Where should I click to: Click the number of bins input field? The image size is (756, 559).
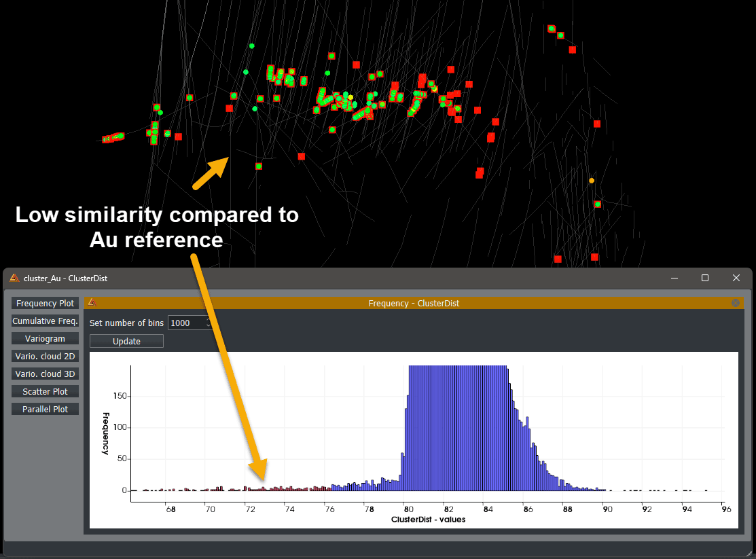point(186,323)
